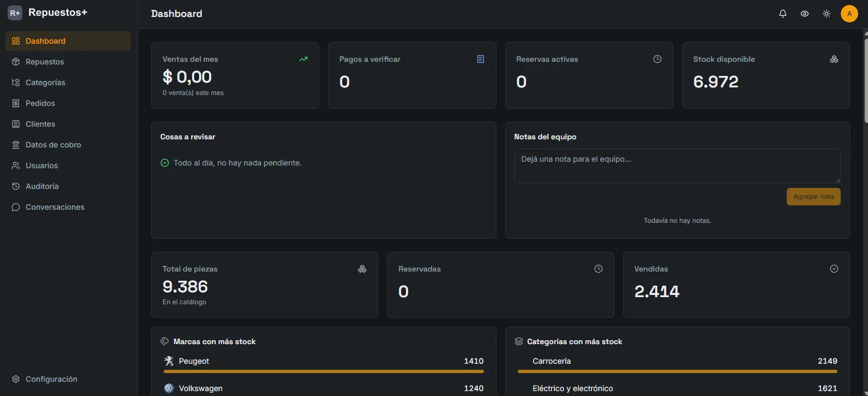Click the Carrocería stock progress bar
The width and height of the screenshot is (868, 396).
click(x=677, y=371)
